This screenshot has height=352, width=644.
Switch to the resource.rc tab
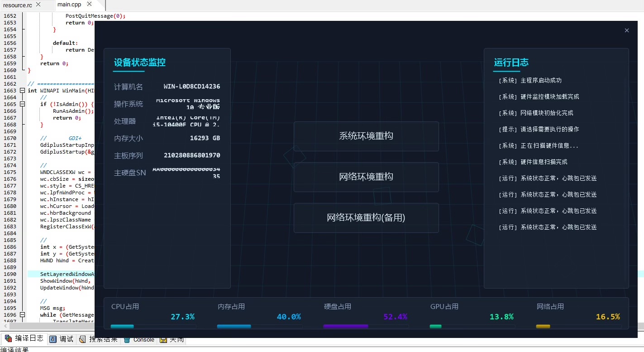18,5
